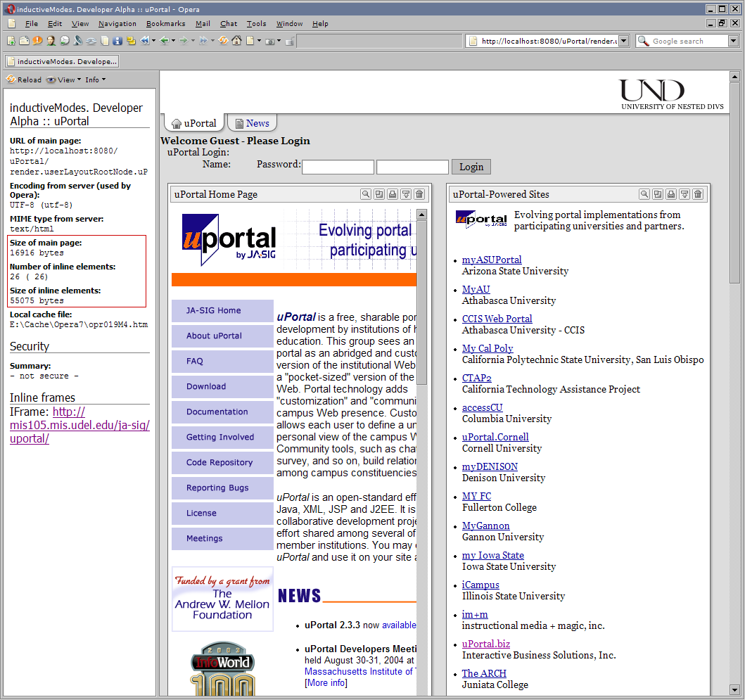Viewport: 745px width, 700px height.
Task: Open the Forward history dropdown arrow
Action: point(193,41)
